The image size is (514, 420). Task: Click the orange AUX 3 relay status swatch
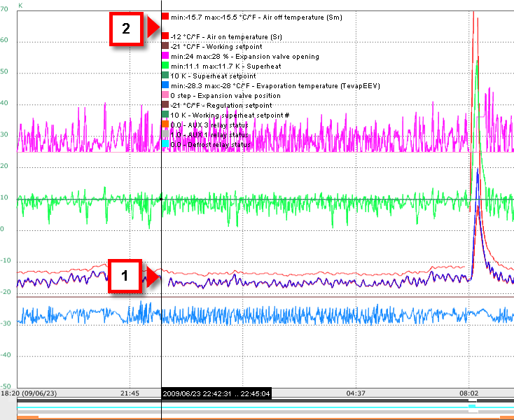click(x=165, y=125)
